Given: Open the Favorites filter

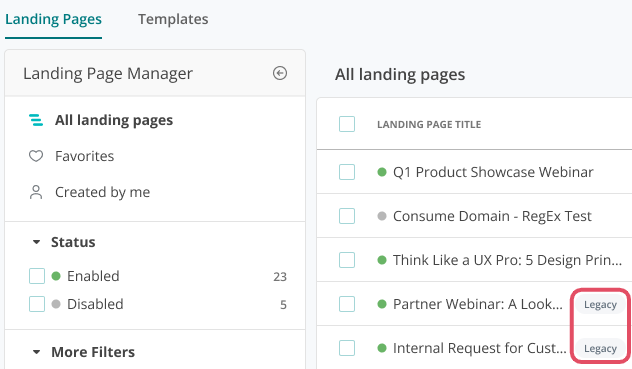Looking at the screenshot, I should [85, 156].
